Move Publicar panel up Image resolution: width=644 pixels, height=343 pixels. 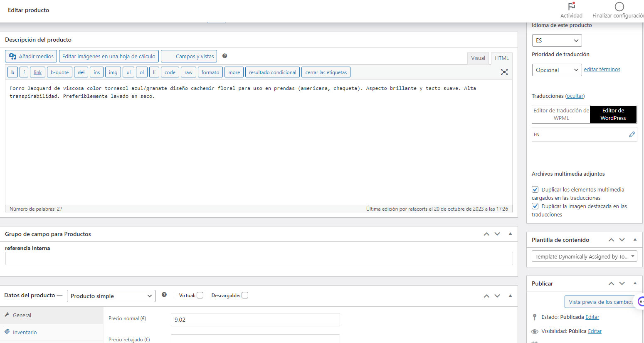[x=611, y=283]
